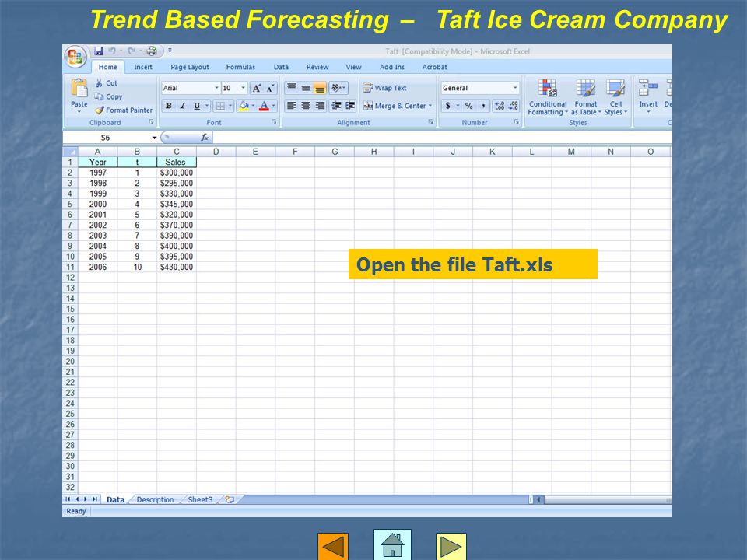Apply the red font color

tap(264, 106)
